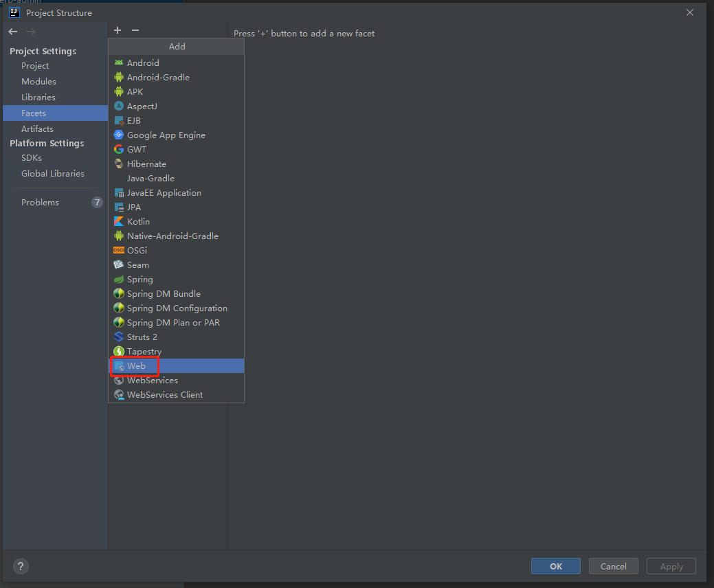This screenshot has height=588, width=714.
Task: Choose WebServices facet type
Action: [x=176, y=381]
